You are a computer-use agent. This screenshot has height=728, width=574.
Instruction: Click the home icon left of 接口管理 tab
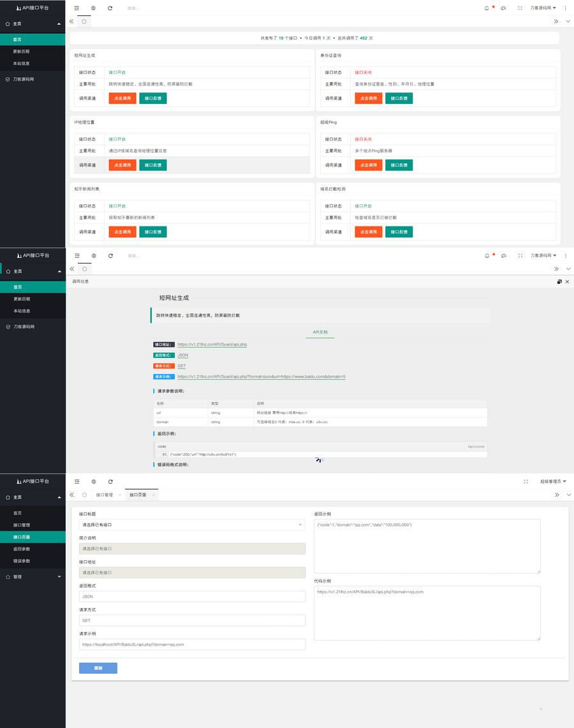pyautogui.click(x=84, y=494)
